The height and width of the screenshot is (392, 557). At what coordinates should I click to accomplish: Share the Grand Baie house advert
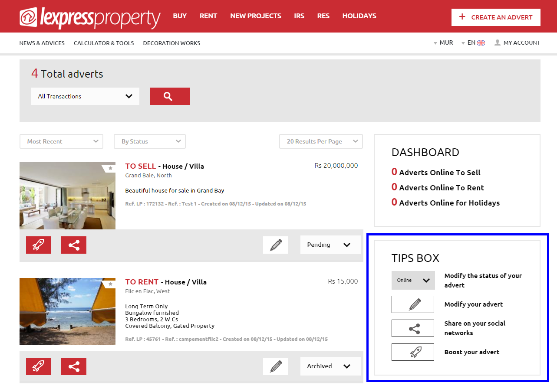pyautogui.click(x=74, y=245)
